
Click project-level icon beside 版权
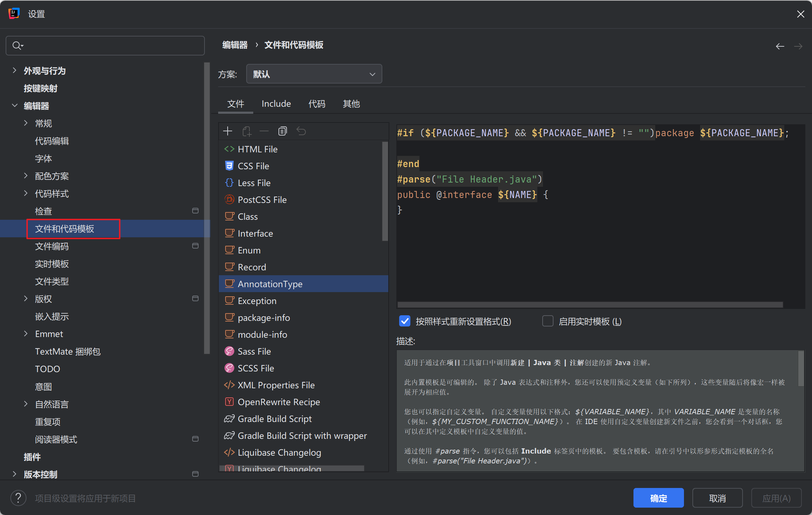195,298
